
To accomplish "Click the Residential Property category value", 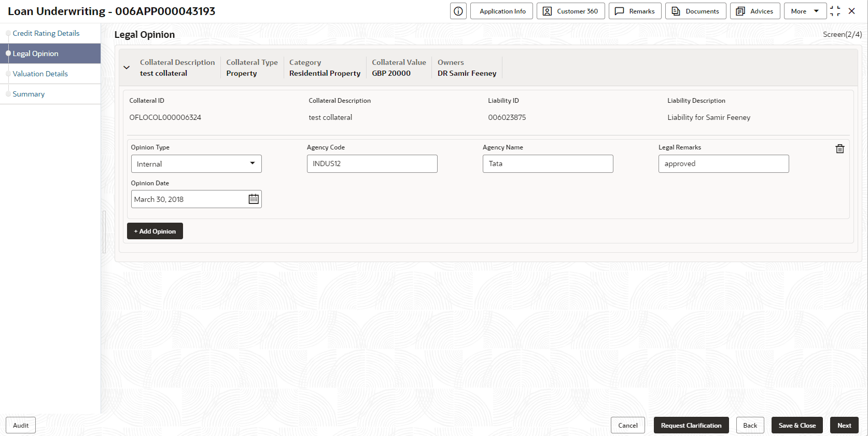I will 325,73.
